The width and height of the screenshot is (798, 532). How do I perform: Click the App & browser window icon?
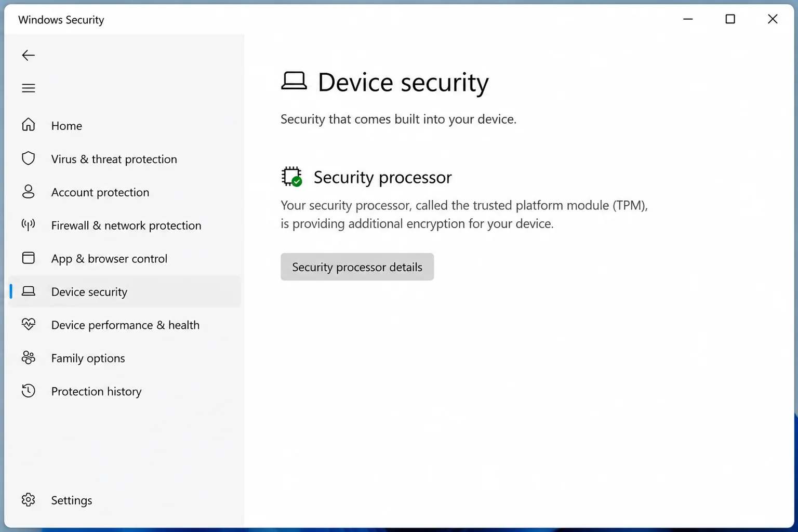pyautogui.click(x=29, y=258)
